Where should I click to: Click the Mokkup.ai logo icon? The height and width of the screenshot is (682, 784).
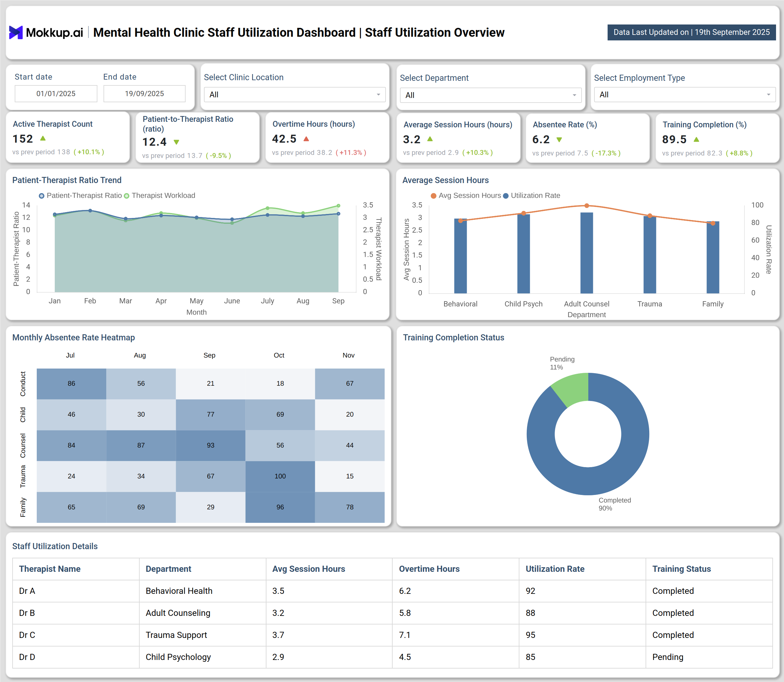pyautogui.click(x=16, y=32)
